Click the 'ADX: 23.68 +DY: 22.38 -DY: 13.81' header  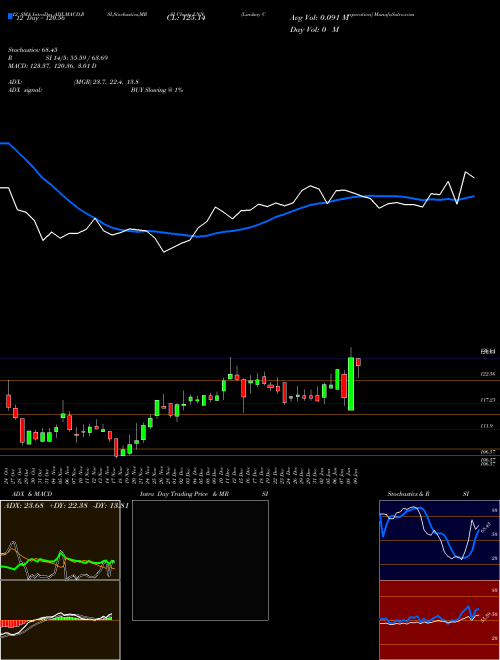point(66,505)
